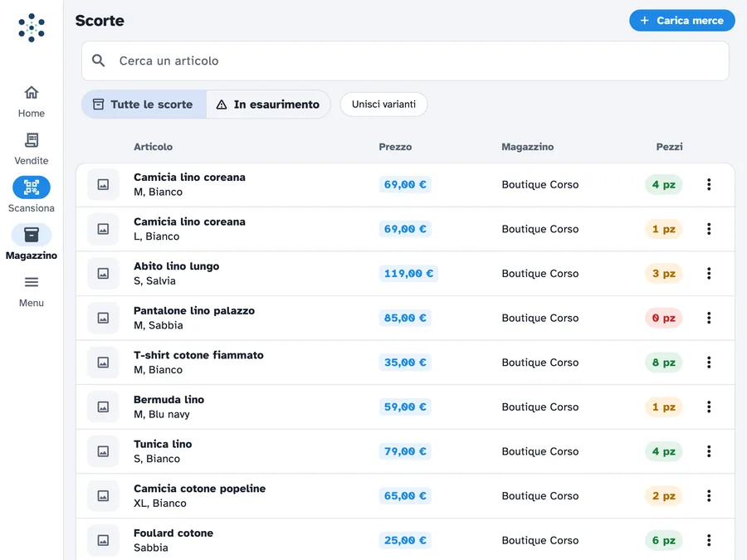747x560 pixels.
Task: Click the Articolo column header
Action: point(153,147)
